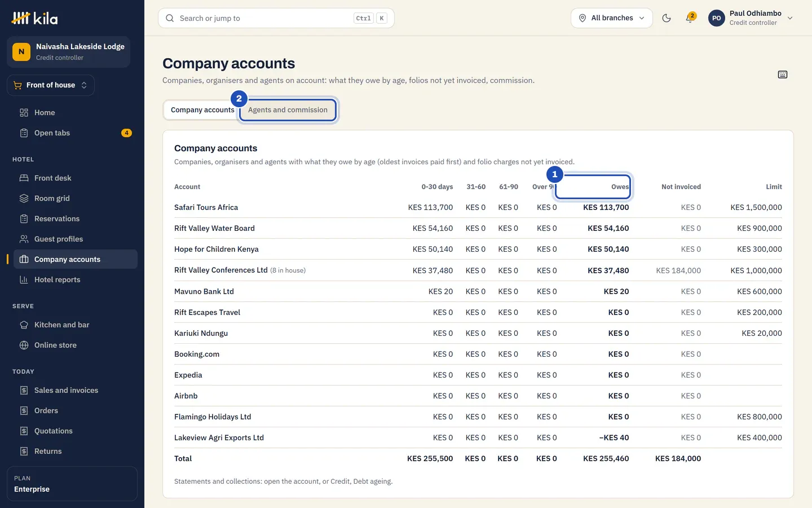Open Quotations in sidebar
Image resolution: width=812 pixels, height=508 pixels.
76,431
